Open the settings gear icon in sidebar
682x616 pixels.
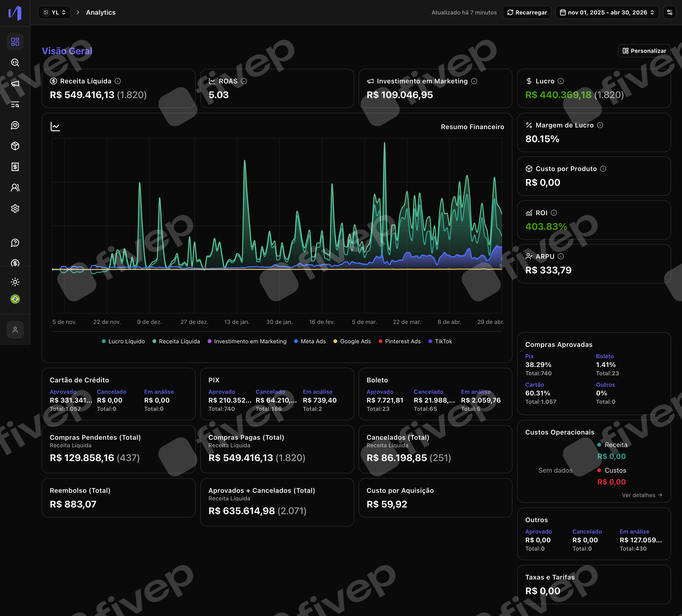15,208
